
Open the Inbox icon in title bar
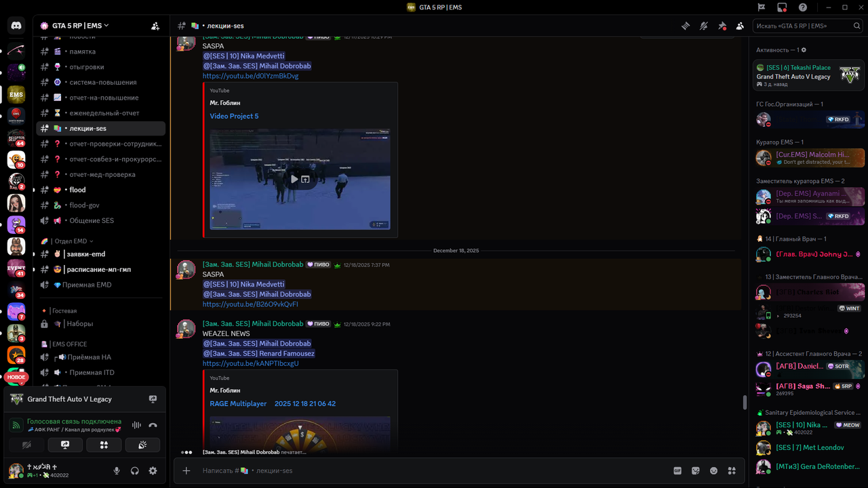(x=782, y=7)
